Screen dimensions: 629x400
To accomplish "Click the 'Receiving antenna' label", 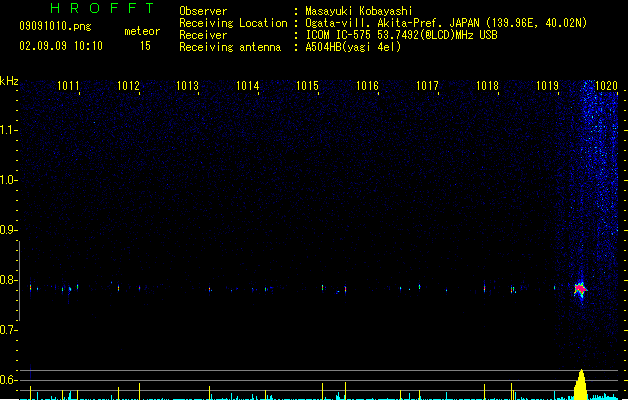I will (230, 47).
